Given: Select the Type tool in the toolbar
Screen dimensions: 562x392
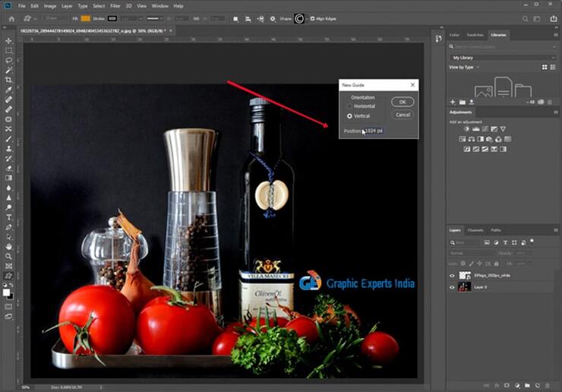Looking at the screenshot, I should (x=9, y=217).
